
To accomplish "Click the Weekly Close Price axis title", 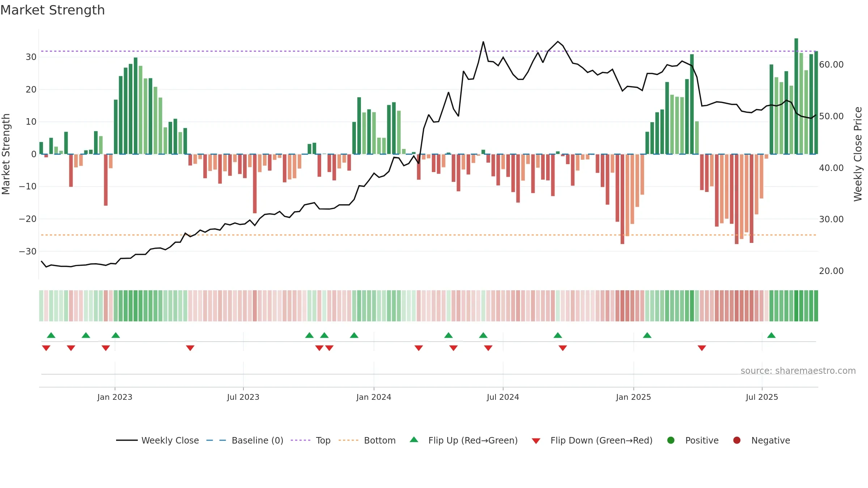I will [x=858, y=154].
